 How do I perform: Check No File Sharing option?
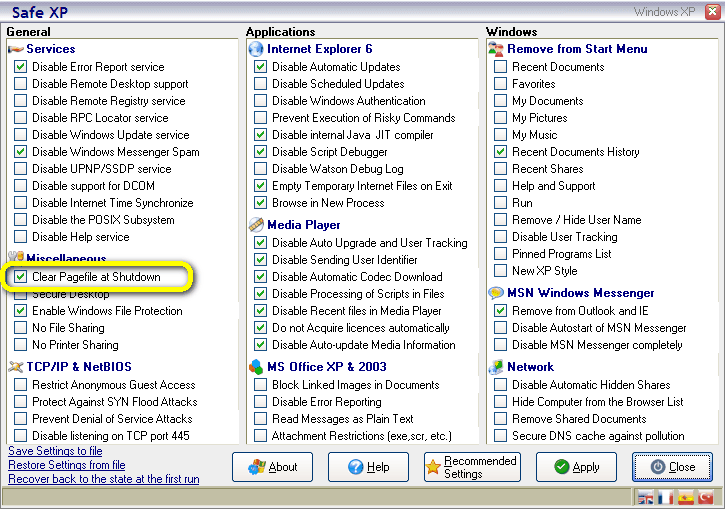click(x=20, y=328)
